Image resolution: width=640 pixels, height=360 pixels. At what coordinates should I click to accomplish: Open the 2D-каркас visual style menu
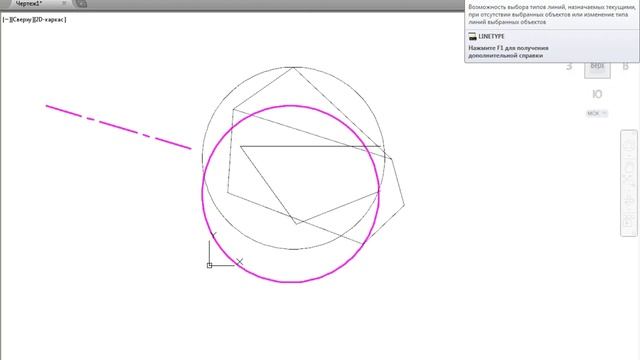click(x=50, y=19)
